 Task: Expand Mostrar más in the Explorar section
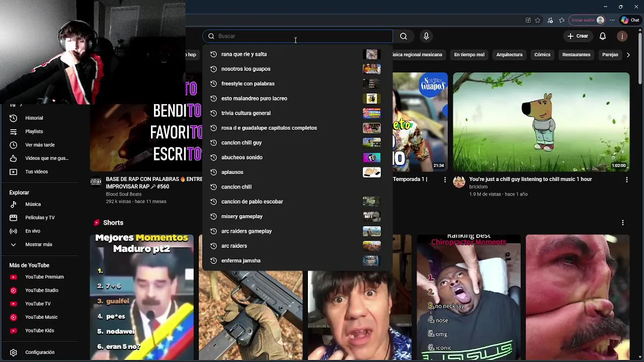[39, 244]
